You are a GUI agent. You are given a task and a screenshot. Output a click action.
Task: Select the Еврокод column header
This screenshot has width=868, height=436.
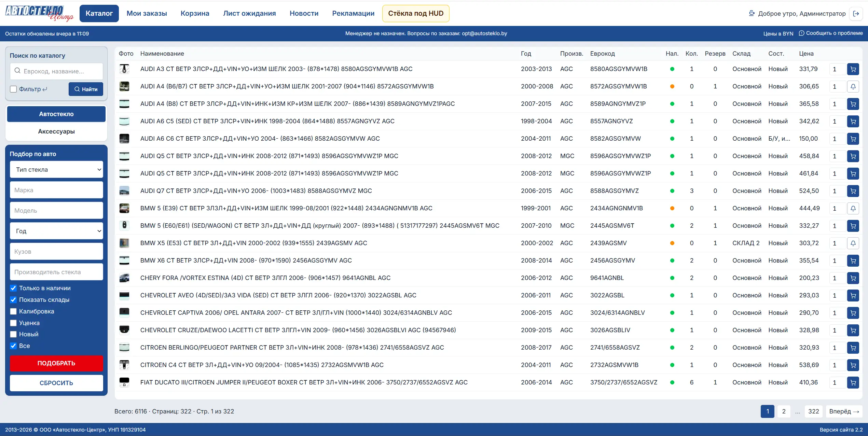[x=603, y=54]
